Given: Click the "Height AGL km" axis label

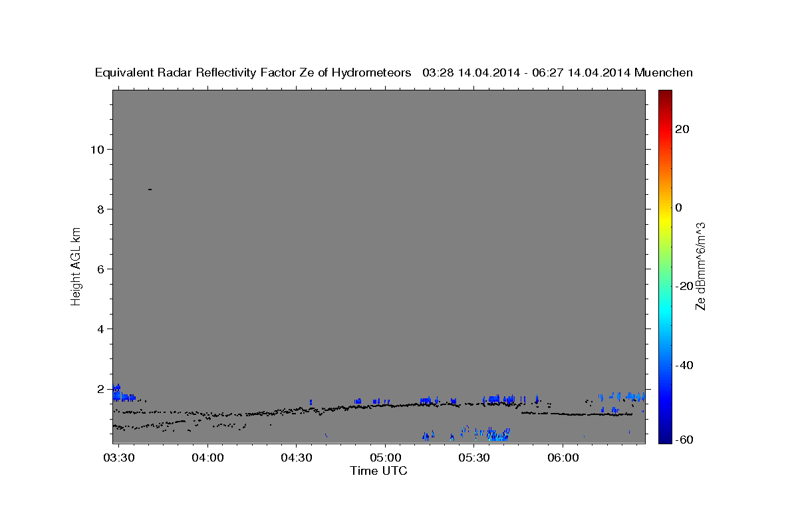Looking at the screenshot, I should [76, 267].
